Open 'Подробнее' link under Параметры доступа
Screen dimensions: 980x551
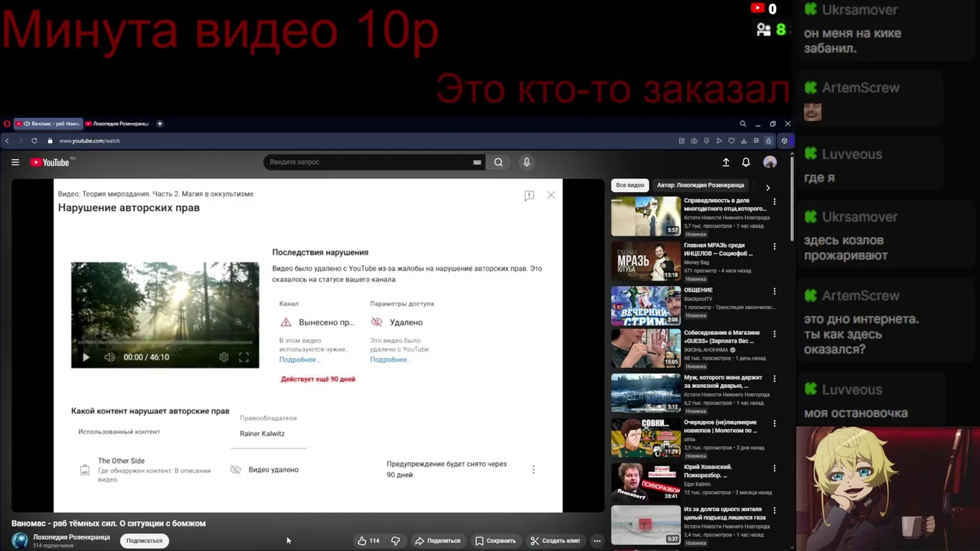point(389,360)
